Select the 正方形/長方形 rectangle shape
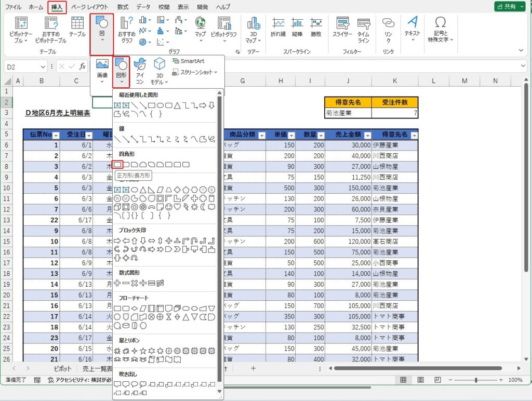Screen dimensions: 532x401 coord(118,165)
